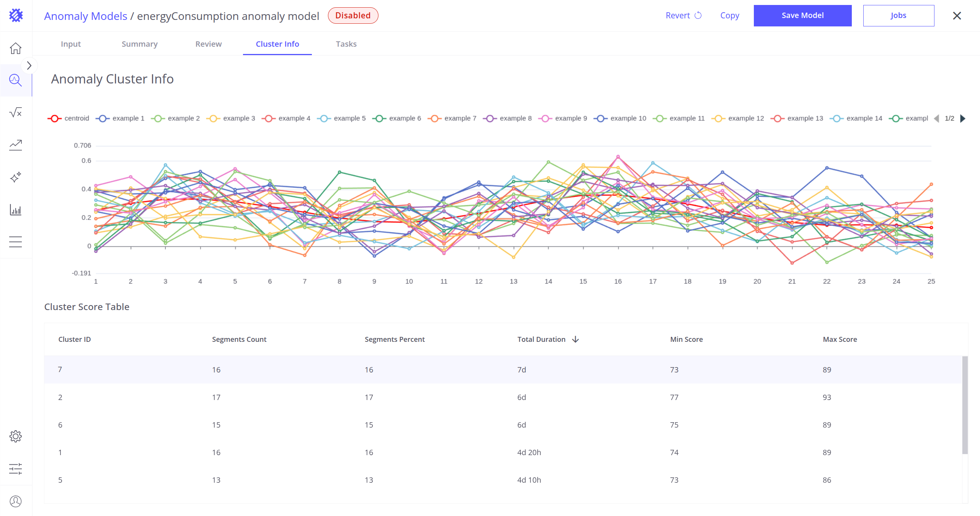Expand the sidebar with chevron arrow
The height and width of the screenshot is (516, 980).
point(29,65)
